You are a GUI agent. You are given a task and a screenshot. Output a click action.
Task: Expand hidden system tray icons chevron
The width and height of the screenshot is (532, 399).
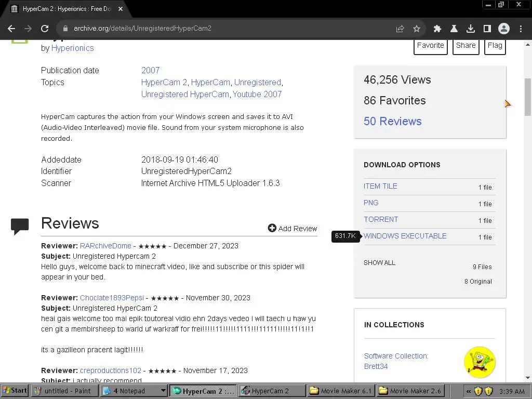(469, 391)
